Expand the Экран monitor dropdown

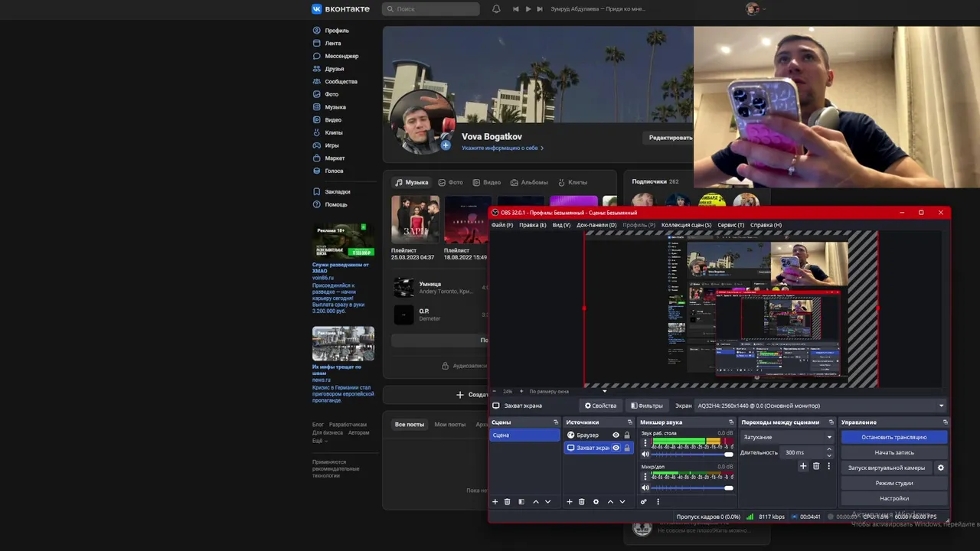pos(821,406)
